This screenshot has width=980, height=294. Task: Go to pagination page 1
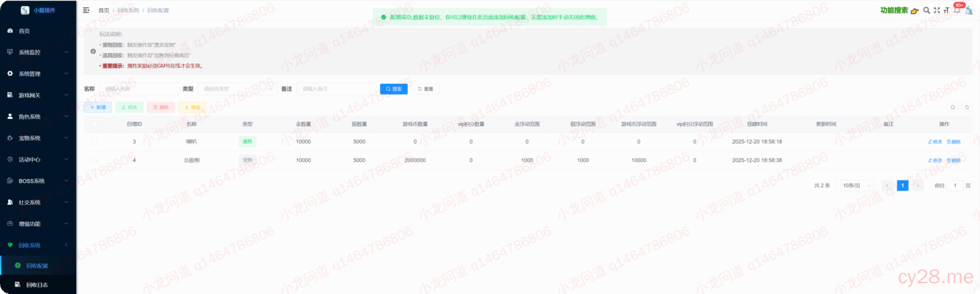point(903,185)
